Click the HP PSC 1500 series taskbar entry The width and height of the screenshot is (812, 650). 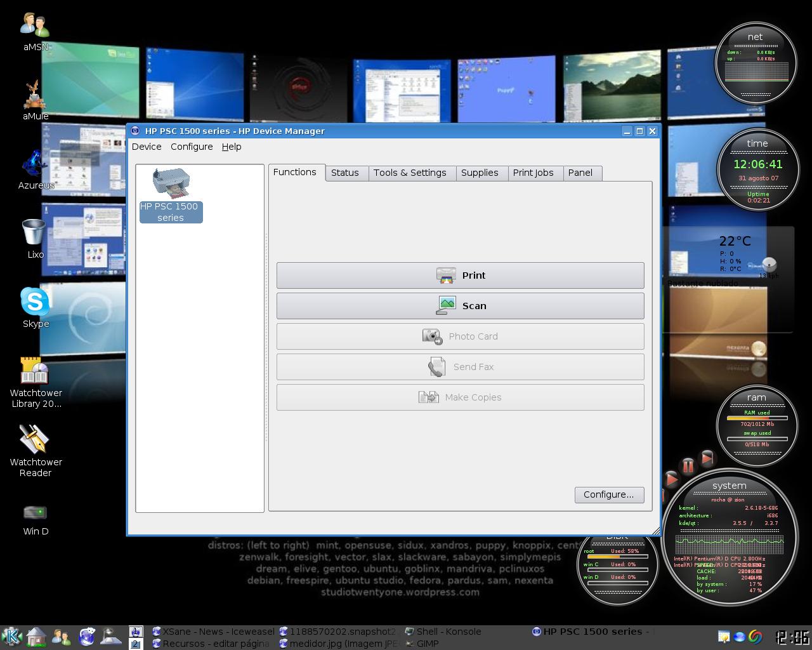(593, 632)
